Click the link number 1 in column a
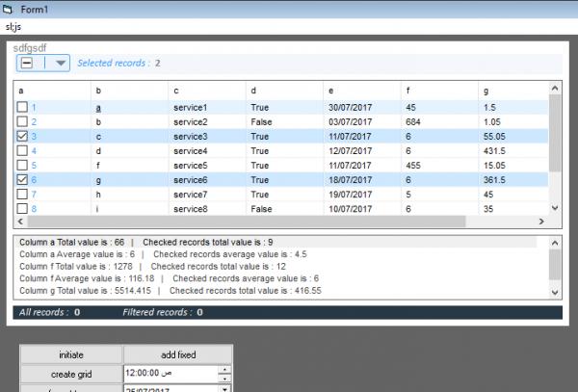Viewport: 578px width, 392px height. pyautogui.click(x=34, y=108)
